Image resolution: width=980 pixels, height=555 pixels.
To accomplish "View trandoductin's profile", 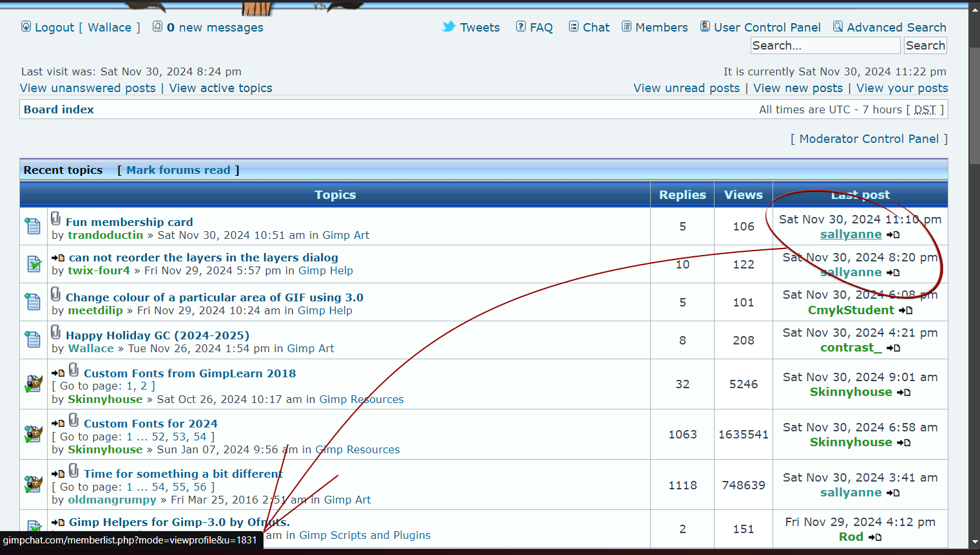I will [x=106, y=236].
